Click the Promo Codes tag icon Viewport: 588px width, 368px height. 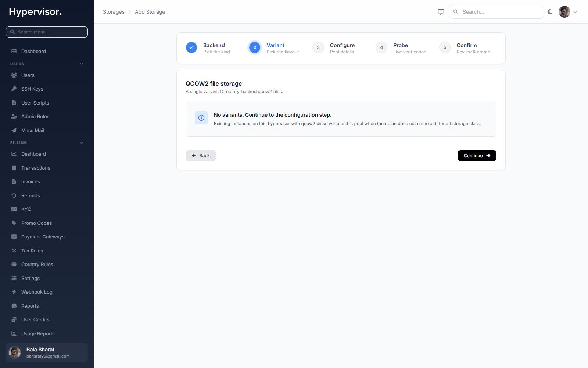[14, 223]
